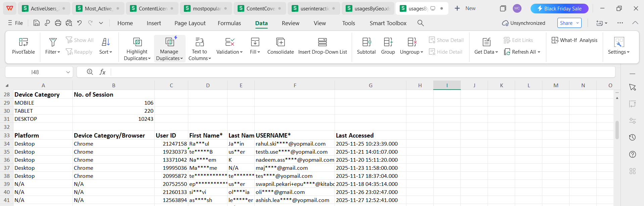Viewport: 644px width, 206px height.
Task: Click the vertical scrollbar thumb
Action: coord(617,130)
